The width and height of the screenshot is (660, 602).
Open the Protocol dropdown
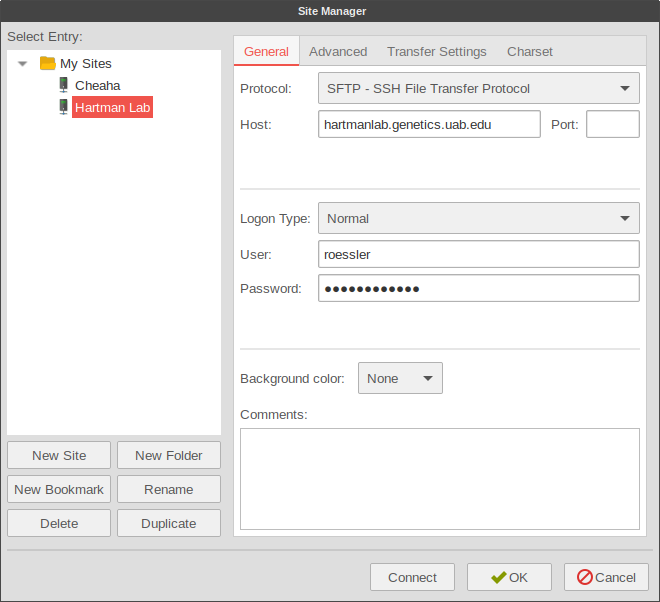click(478, 88)
